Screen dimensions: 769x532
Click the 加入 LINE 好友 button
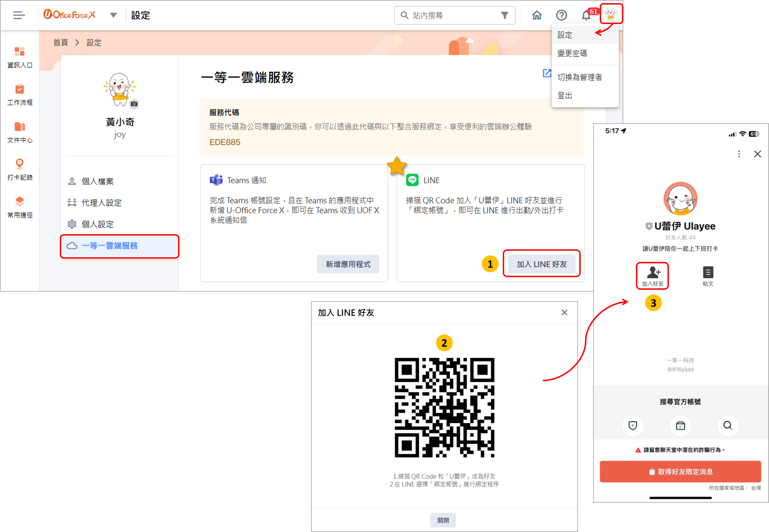coord(542,264)
